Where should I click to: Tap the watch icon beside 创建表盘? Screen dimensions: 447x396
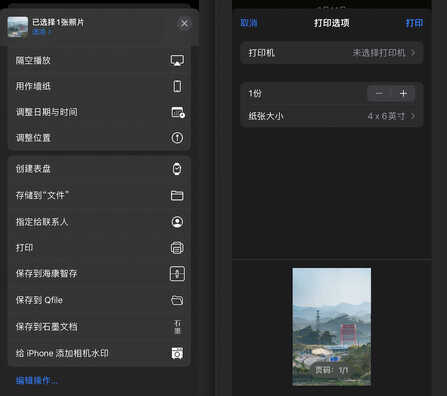coord(177,169)
